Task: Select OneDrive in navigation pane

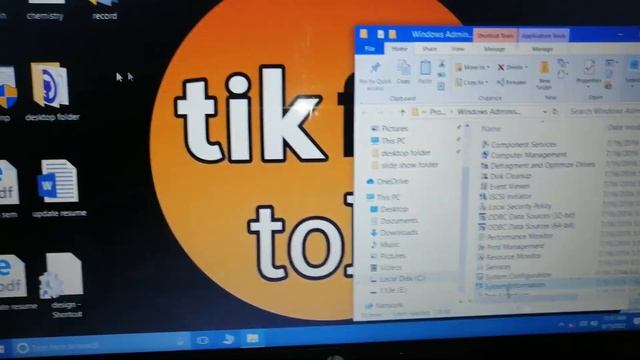Action: [x=388, y=181]
